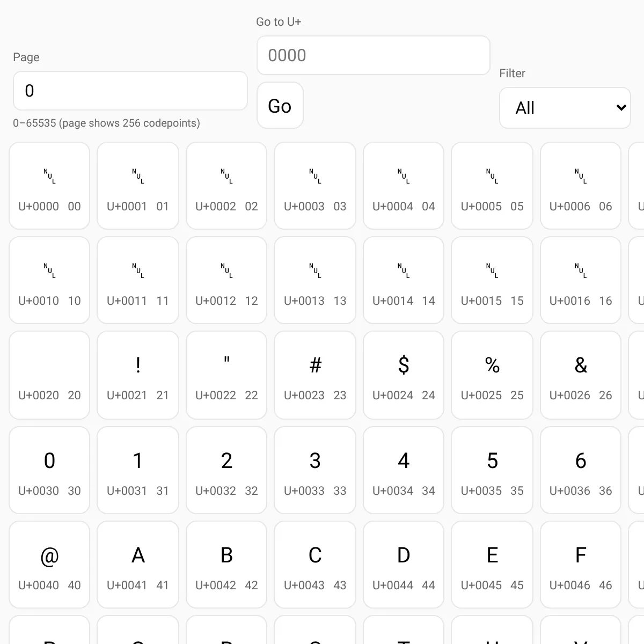The image size is (644, 644).
Task: Open the Filter dropdown set to All
Action: click(x=565, y=108)
